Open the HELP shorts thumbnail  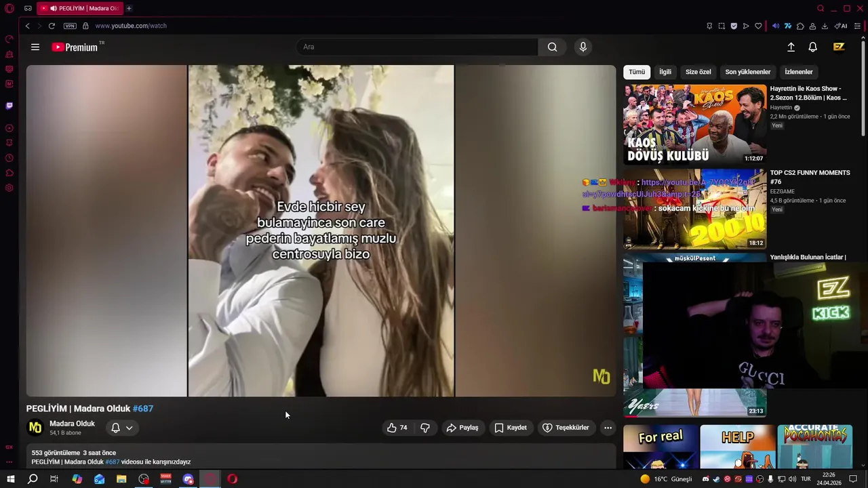tap(738, 447)
